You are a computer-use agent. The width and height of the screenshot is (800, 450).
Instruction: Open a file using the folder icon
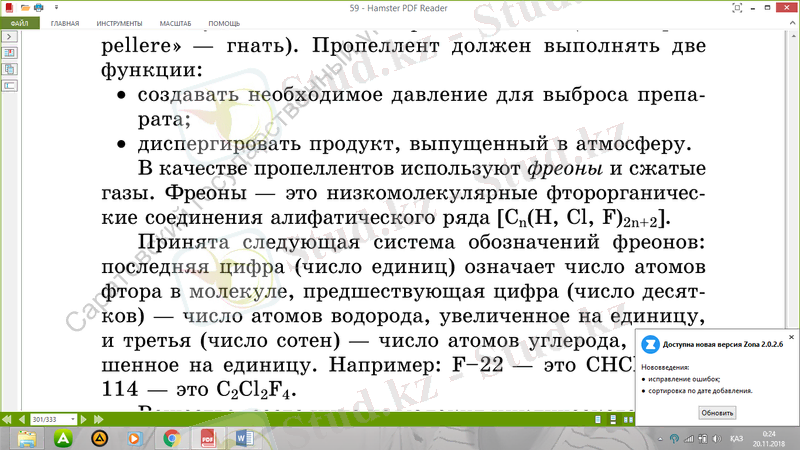click(24, 8)
